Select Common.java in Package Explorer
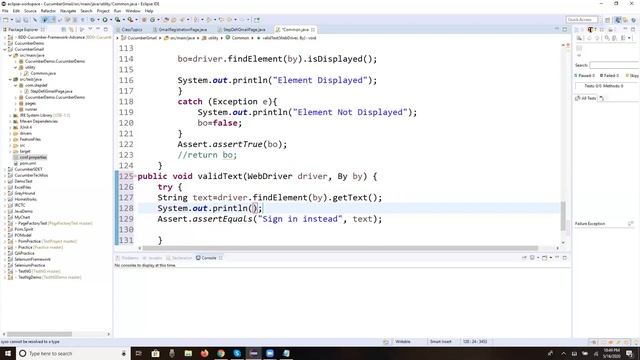The height and width of the screenshot is (360, 640). coord(43,73)
